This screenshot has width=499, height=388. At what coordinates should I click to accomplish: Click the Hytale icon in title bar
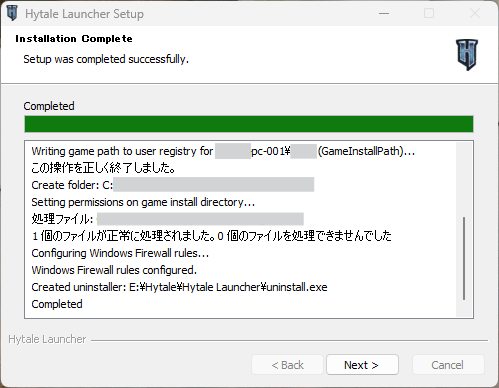click(12, 13)
